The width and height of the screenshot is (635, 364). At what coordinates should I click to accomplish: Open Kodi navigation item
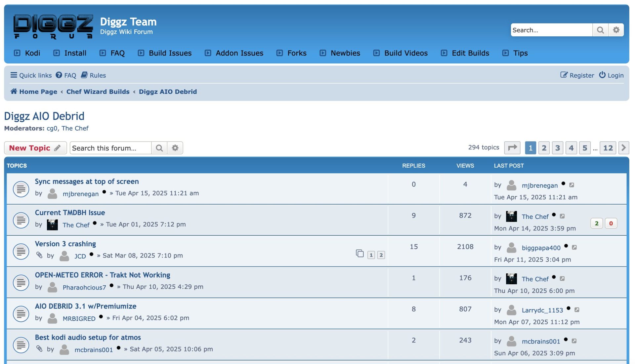27,53
